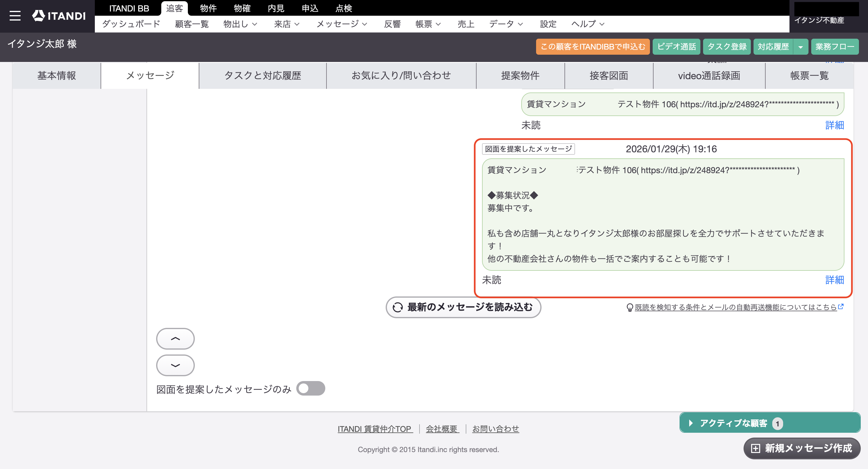Open the 業務フロー button
The height and width of the screenshot is (469, 868).
point(835,47)
